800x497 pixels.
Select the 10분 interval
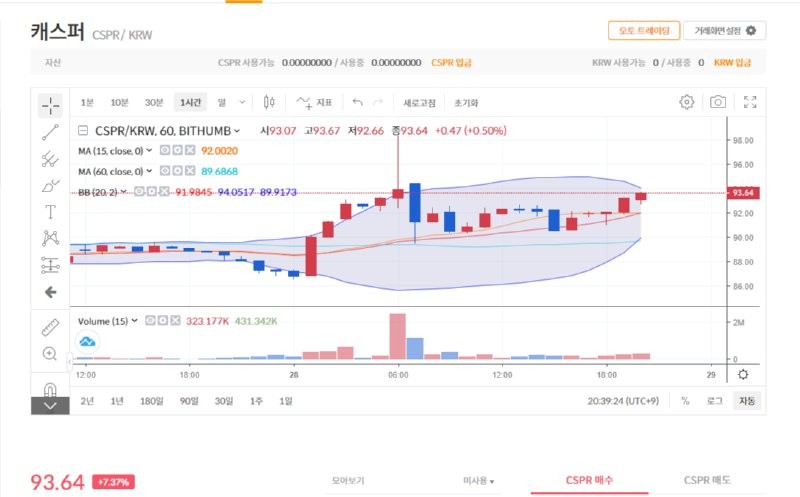tap(119, 103)
